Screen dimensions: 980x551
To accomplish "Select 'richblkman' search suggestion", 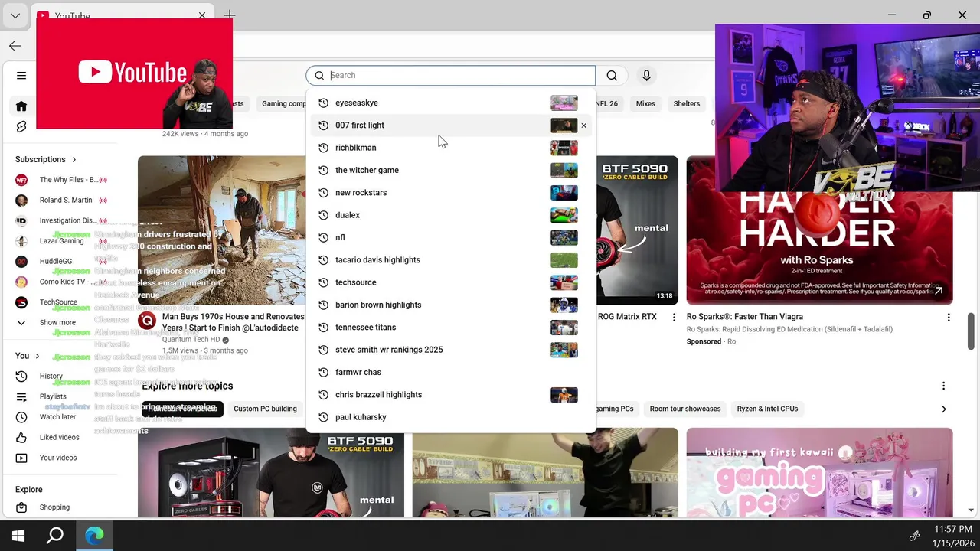I will pyautogui.click(x=452, y=148).
